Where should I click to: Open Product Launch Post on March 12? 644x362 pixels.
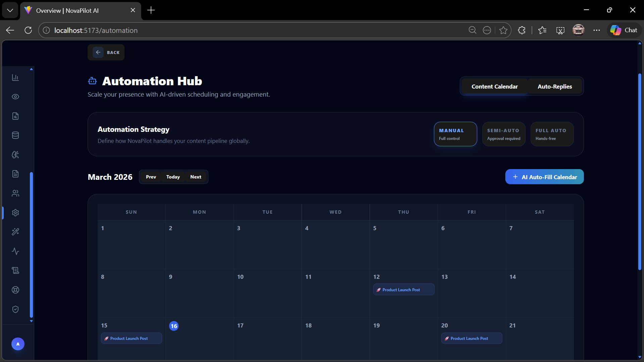(x=404, y=290)
